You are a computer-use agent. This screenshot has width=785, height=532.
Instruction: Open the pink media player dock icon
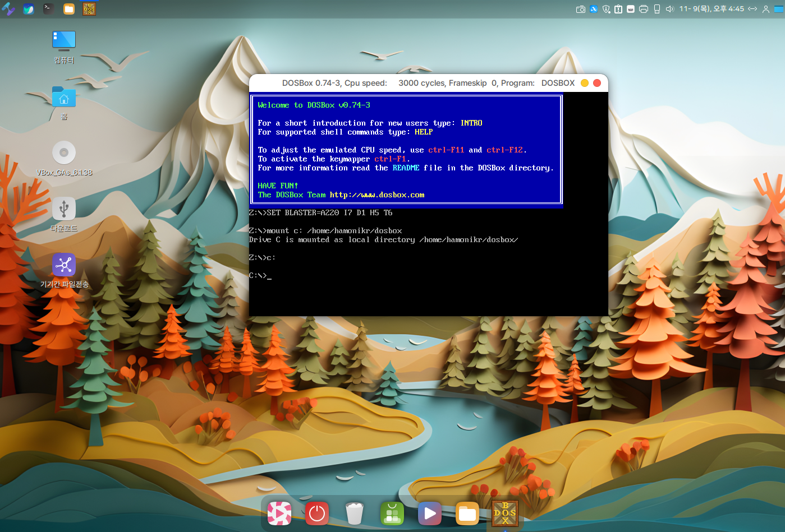[x=279, y=513]
